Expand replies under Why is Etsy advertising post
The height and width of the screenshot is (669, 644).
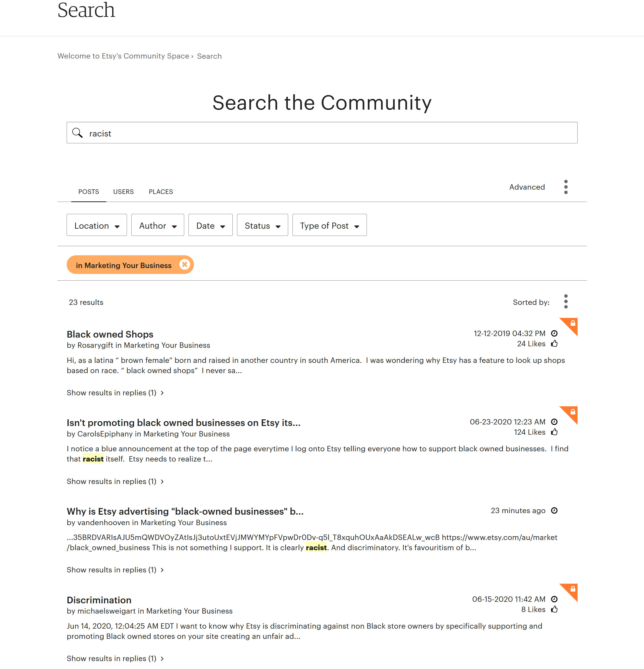pyautogui.click(x=115, y=570)
